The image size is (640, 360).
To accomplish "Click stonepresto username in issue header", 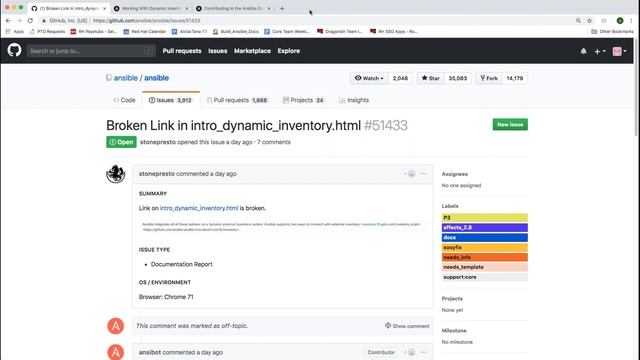I will coord(158,142).
